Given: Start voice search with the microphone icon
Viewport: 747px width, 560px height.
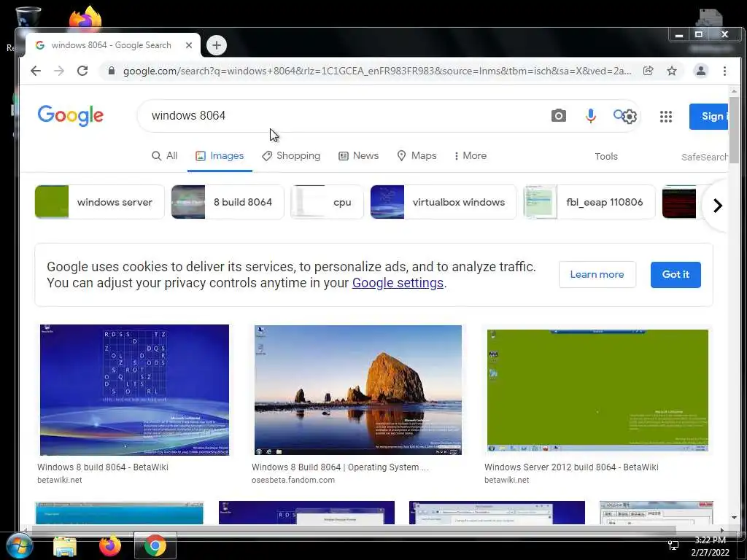Looking at the screenshot, I should [590, 116].
